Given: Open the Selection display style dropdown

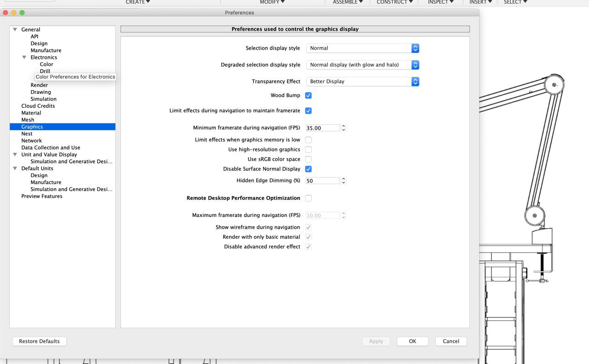Looking at the screenshot, I should tap(363, 48).
